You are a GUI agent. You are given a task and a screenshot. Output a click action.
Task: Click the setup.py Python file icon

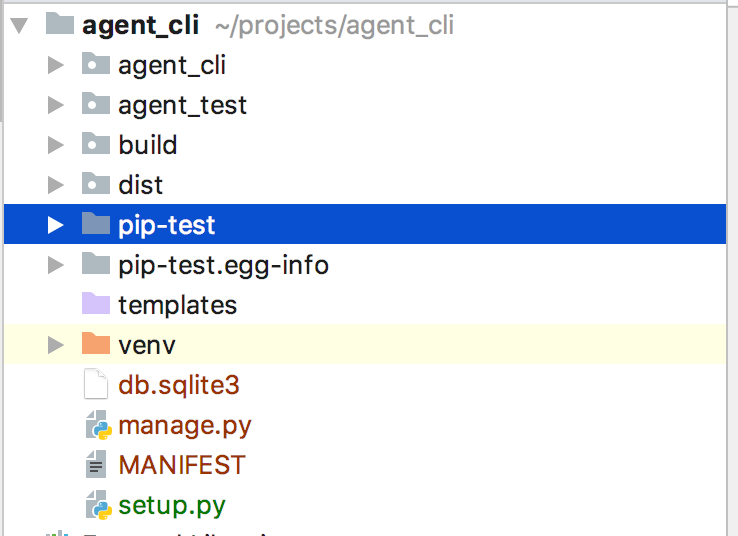(x=98, y=505)
